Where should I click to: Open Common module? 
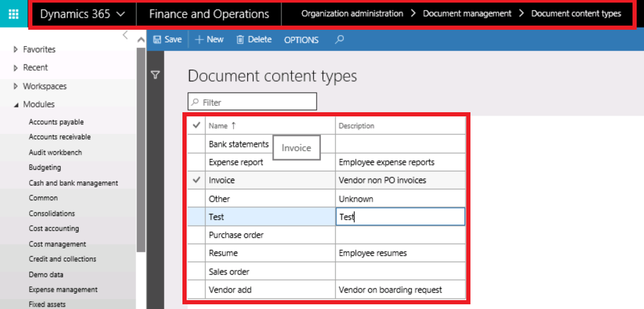43,198
